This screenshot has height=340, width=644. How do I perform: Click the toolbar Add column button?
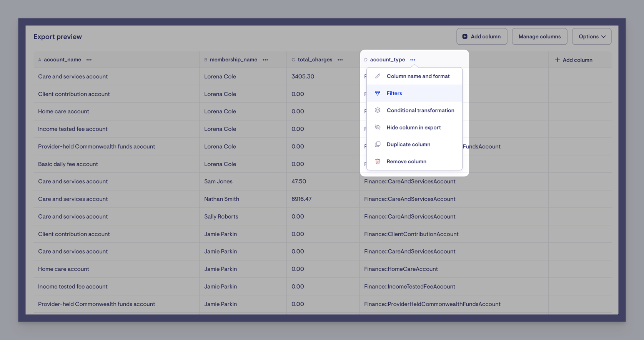482,36
